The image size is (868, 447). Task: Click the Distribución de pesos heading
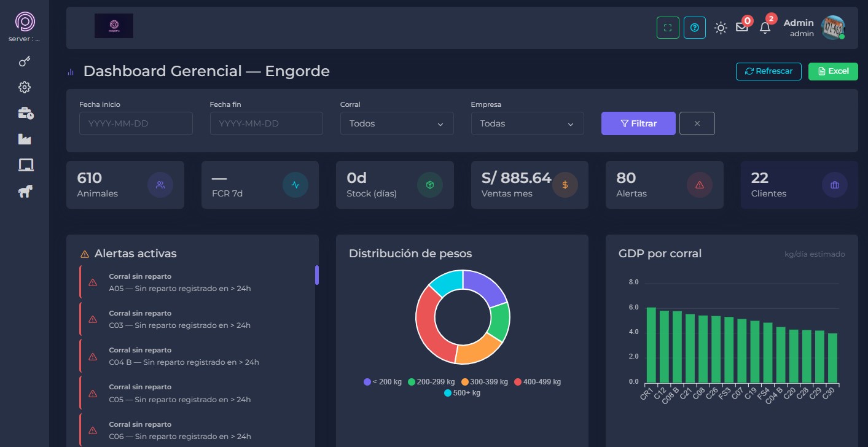(410, 254)
